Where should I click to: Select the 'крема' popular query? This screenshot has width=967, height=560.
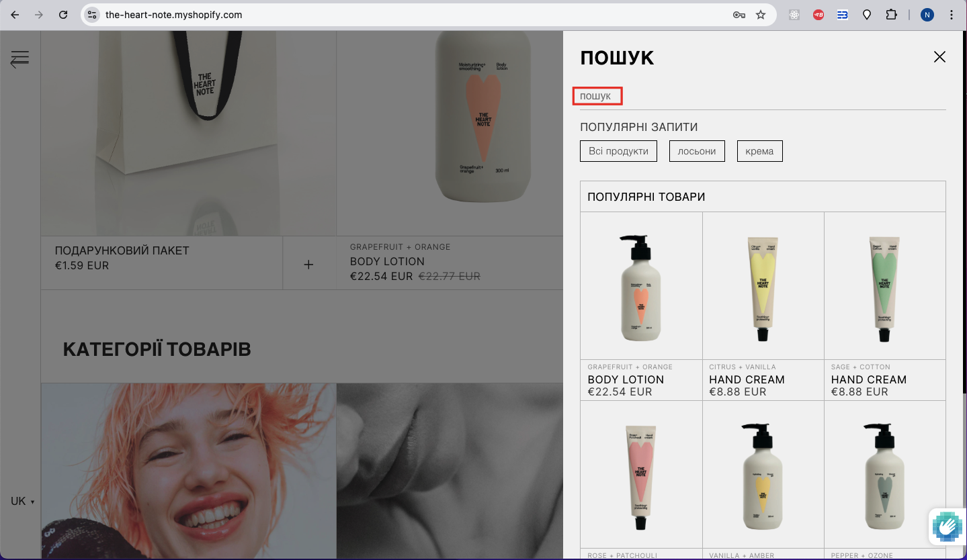tap(759, 151)
